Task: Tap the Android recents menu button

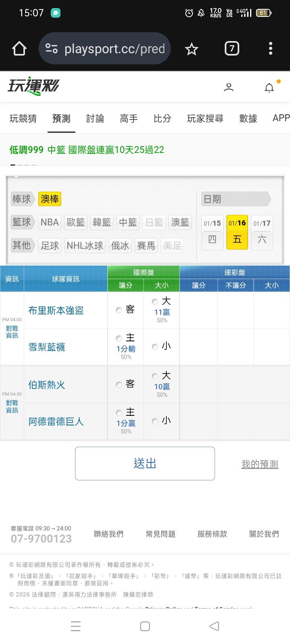Action: click(76, 626)
